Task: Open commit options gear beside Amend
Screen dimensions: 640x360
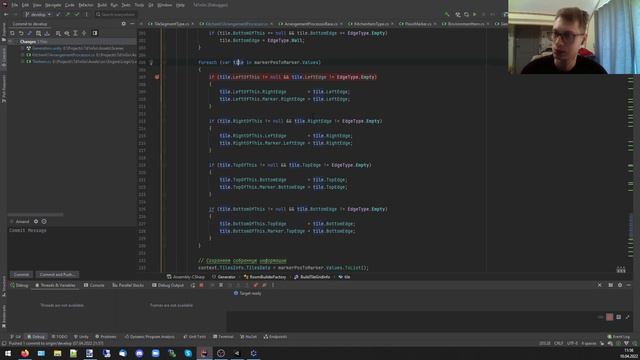Action: pyautogui.click(x=36, y=221)
